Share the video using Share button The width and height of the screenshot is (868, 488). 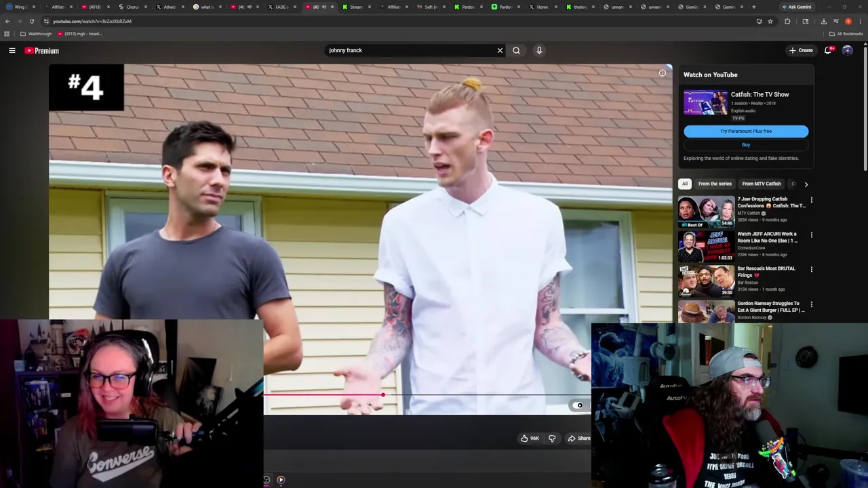click(579, 439)
